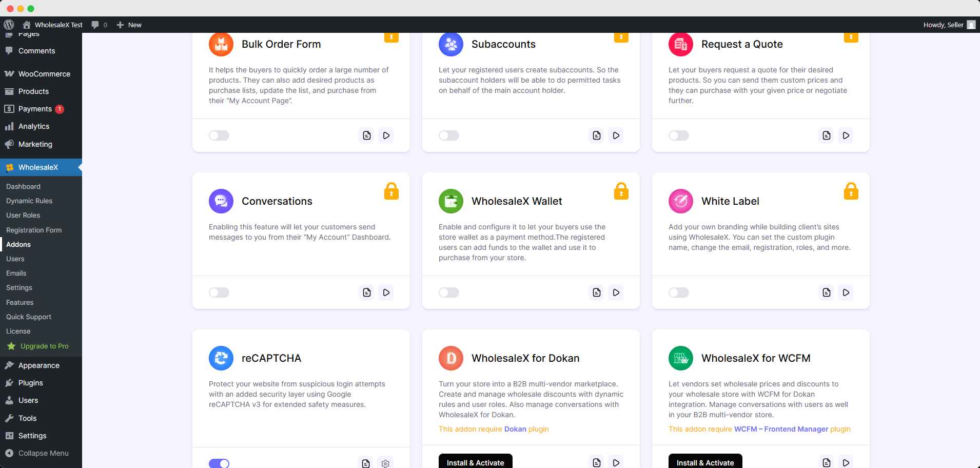Viewport: 980px width, 468px height.
Task: Enable the WholesaleX Wallet toggle
Action: pos(449,292)
